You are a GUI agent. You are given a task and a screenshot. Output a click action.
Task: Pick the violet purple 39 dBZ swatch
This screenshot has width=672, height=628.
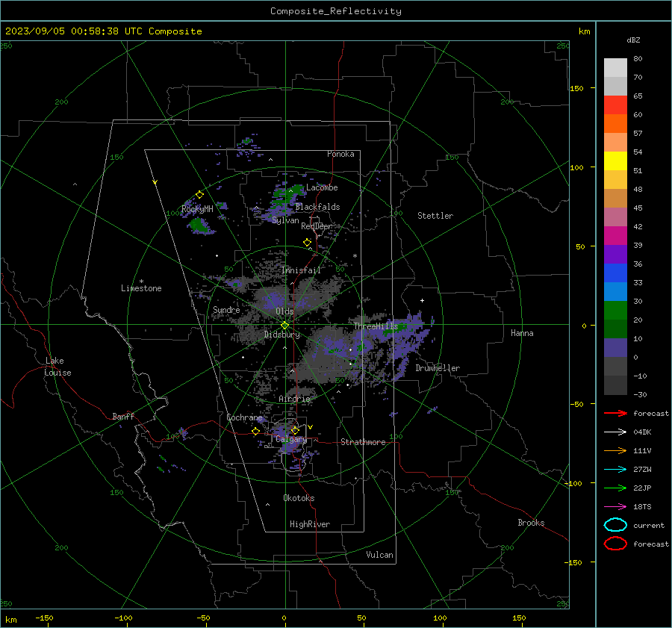[615, 254]
